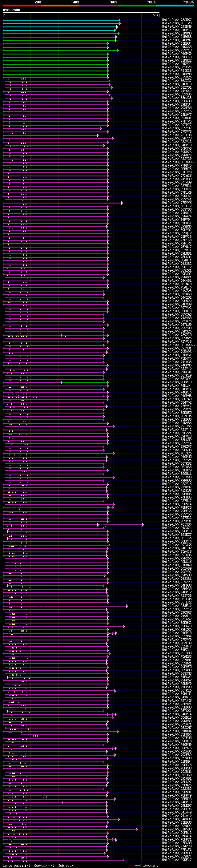Select the label UniRef100_A4QPK9
The image size is (197, 868).
tap(177, 54)
